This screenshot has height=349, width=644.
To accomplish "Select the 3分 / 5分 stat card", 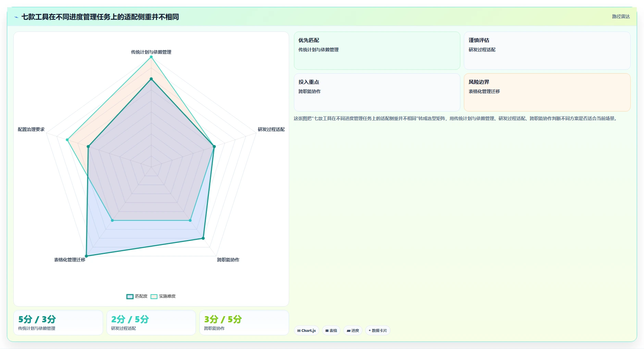I will pos(244,323).
